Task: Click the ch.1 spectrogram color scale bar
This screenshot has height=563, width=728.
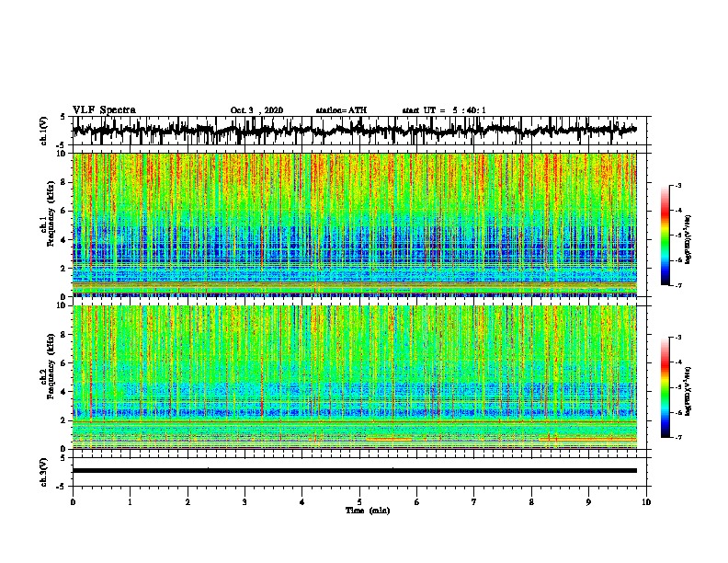Action: [665, 236]
